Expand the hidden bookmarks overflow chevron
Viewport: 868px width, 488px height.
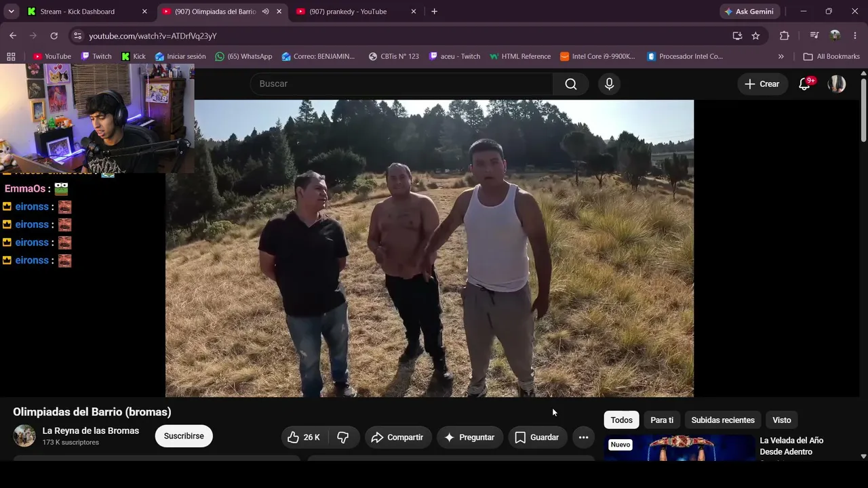781,56
